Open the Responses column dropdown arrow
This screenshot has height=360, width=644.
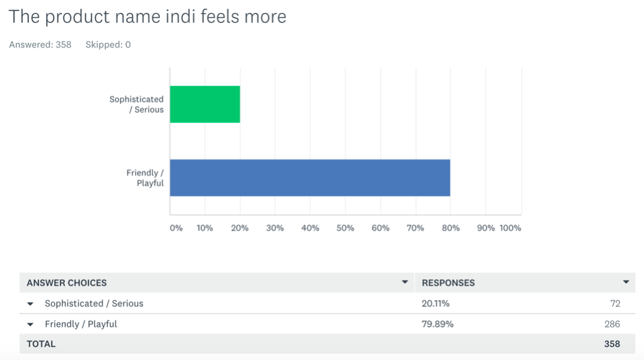[x=626, y=282]
